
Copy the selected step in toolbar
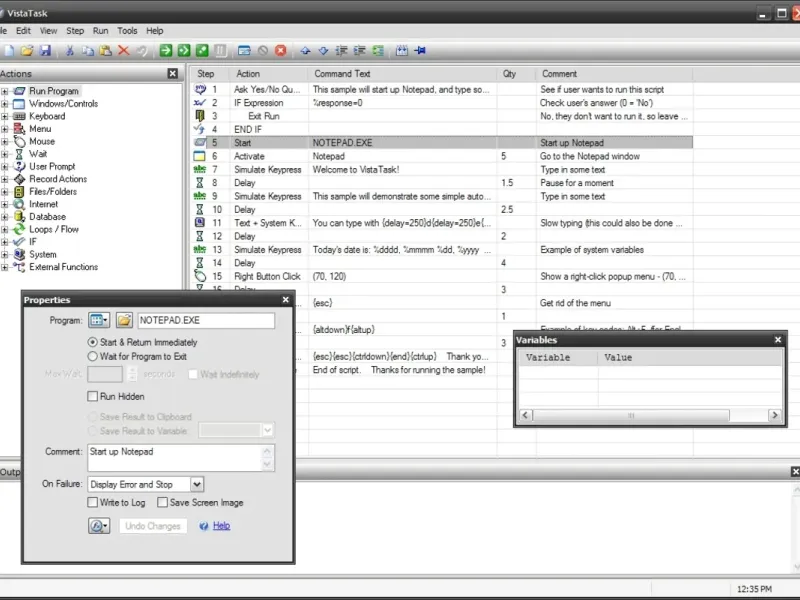tap(88, 51)
